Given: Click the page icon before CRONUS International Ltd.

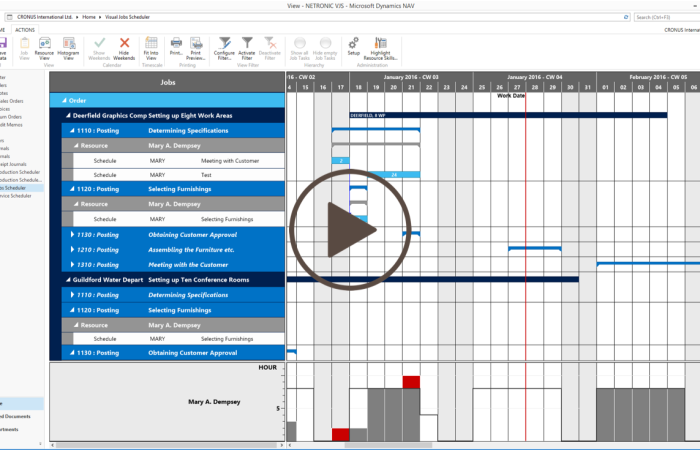Looking at the screenshot, I should coord(10,17).
